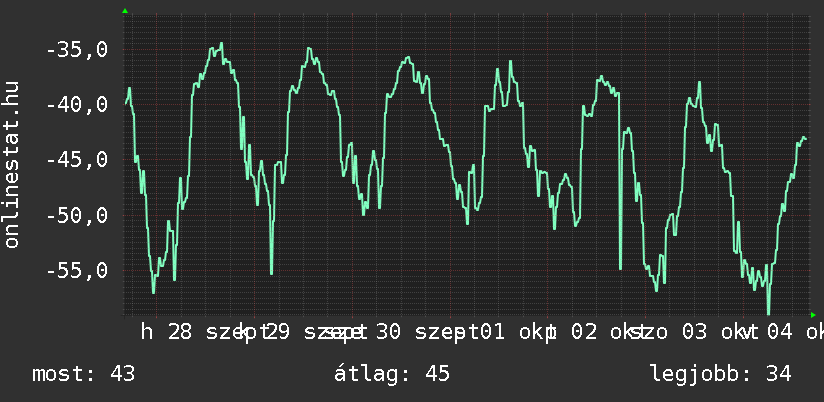Viewport: 824px width, 402px height.
Task: Click the -55,0 y-axis label
Action: coord(77,271)
